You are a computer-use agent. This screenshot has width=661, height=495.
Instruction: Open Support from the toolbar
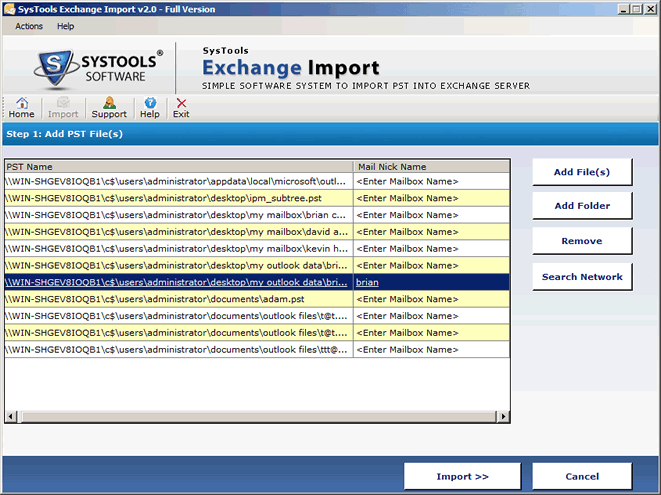click(109, 108)
